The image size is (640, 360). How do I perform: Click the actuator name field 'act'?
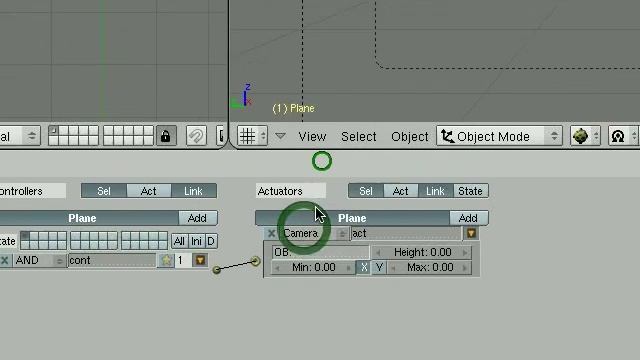click(x=406, y=233)
